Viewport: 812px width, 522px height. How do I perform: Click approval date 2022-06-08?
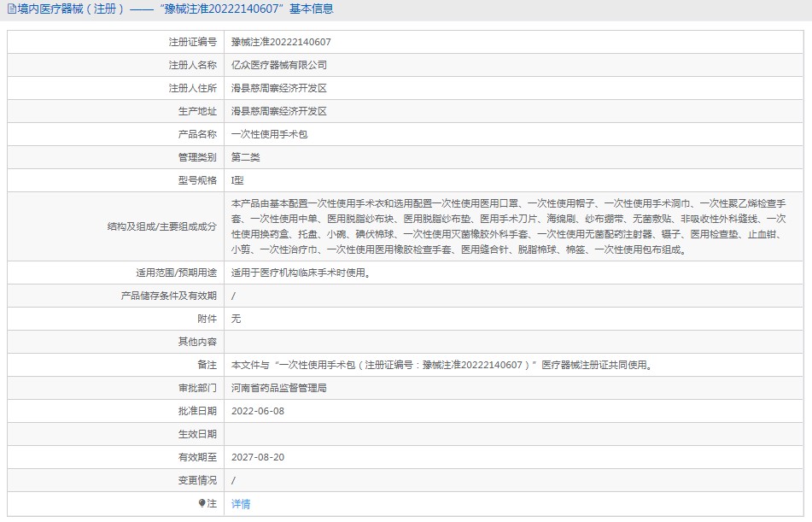258,411
